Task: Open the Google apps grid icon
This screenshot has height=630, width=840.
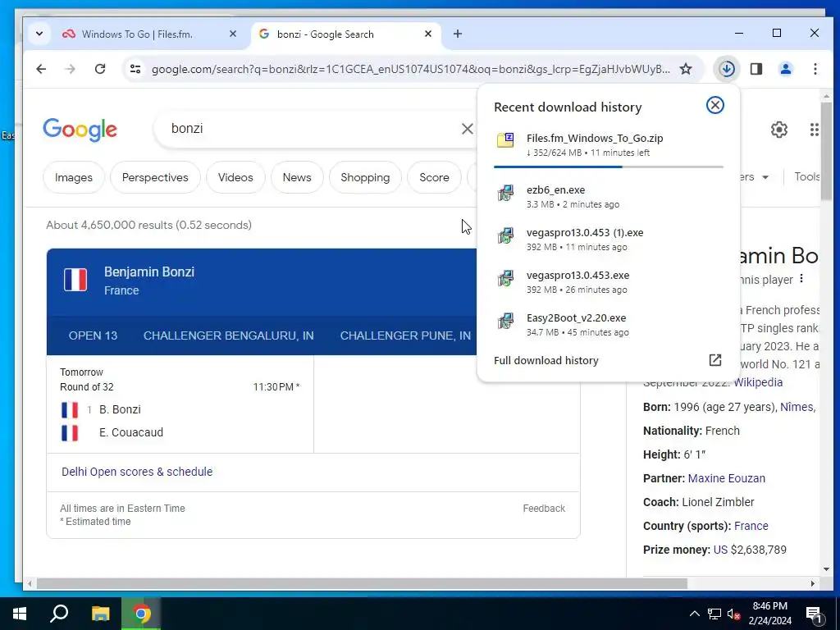Action: pyautogui.click(x=814, y=129)
